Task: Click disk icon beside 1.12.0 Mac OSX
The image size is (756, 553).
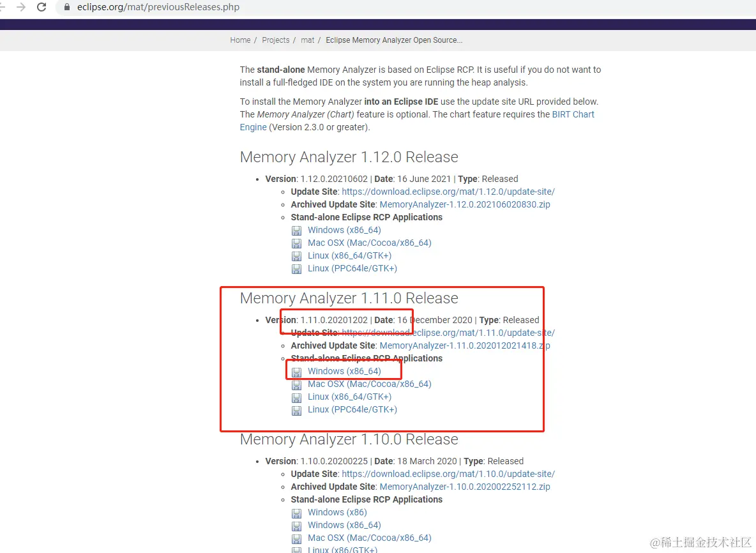Action: (x=296, y=243)
